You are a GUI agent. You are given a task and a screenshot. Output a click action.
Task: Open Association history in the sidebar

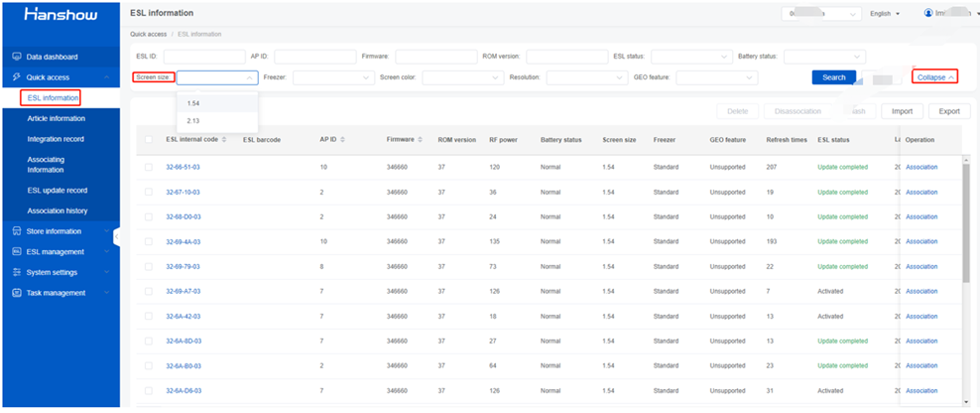click(x=58, y=210)
